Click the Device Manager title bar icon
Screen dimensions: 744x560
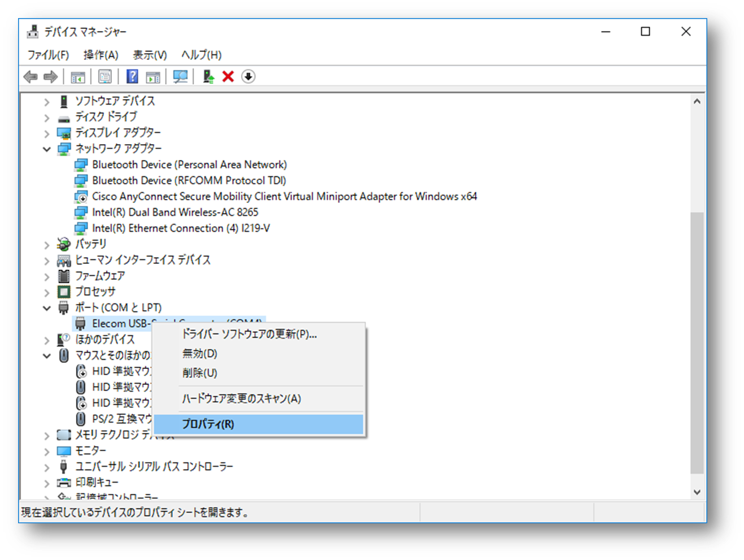click(33, 32)
